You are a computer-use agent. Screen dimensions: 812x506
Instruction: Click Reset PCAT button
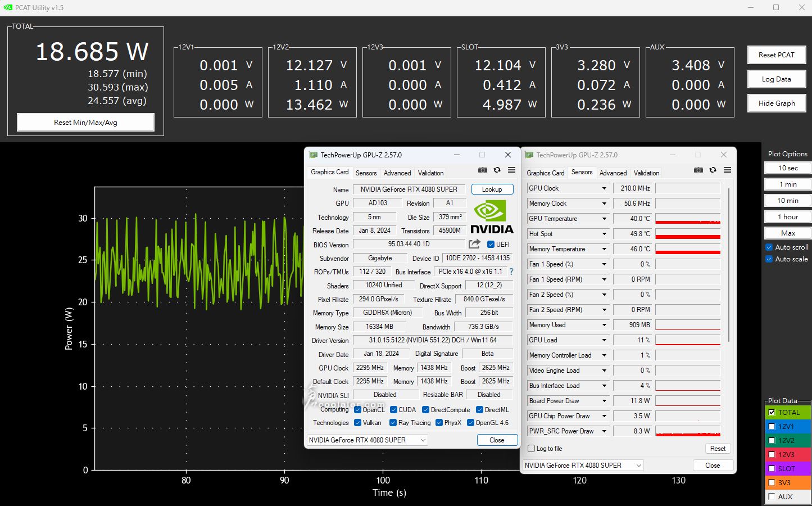[x=777, y=55]
